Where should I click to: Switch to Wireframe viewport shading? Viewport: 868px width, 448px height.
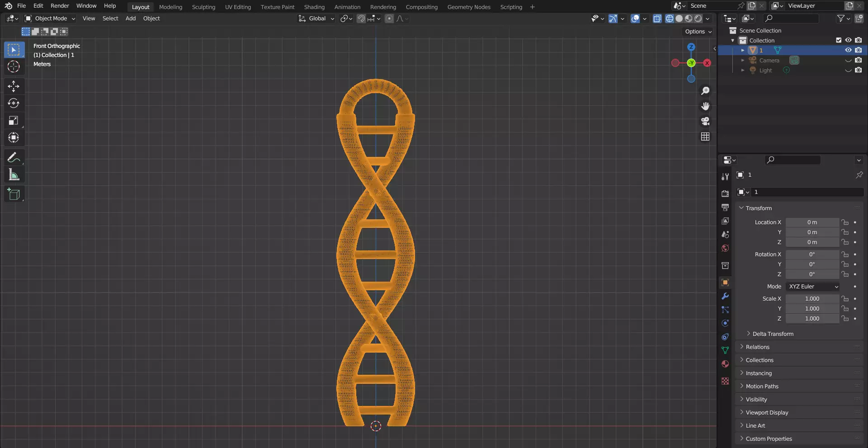pyautogui.click(x=670, y=19)
